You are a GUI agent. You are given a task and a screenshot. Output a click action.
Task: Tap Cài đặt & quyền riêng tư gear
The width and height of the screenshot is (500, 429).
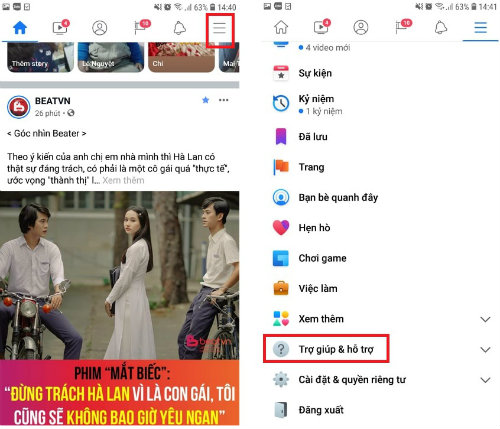tap(281, 379)
